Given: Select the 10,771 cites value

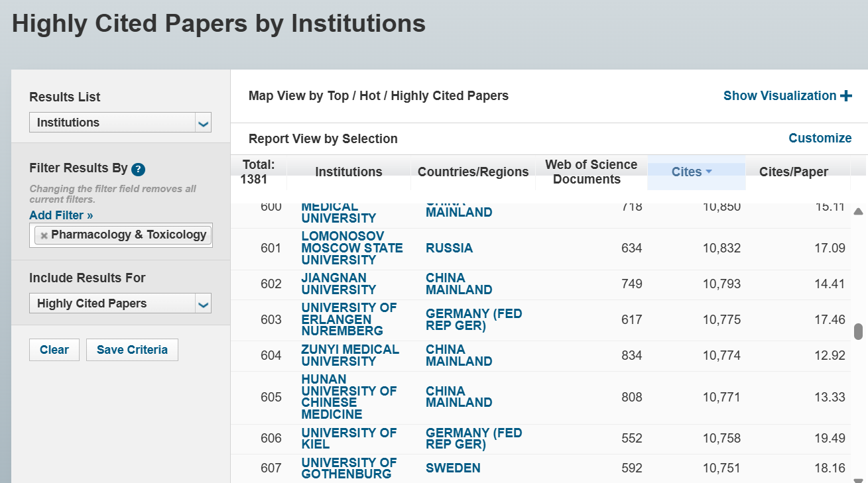Looking at the screenshot, I should [x=721, y=397].
